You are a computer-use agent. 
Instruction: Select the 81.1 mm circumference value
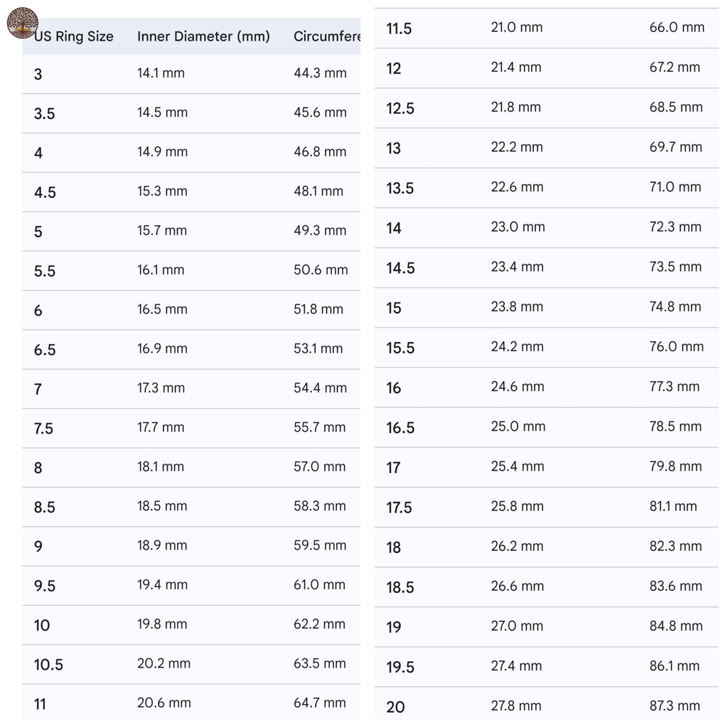click(673, 506)
